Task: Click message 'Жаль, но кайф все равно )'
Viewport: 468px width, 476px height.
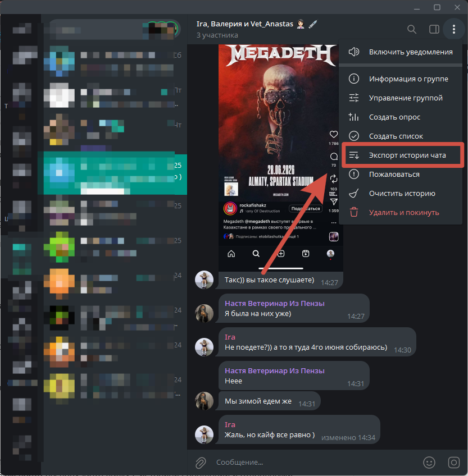Action: click(x=270, y=435)
